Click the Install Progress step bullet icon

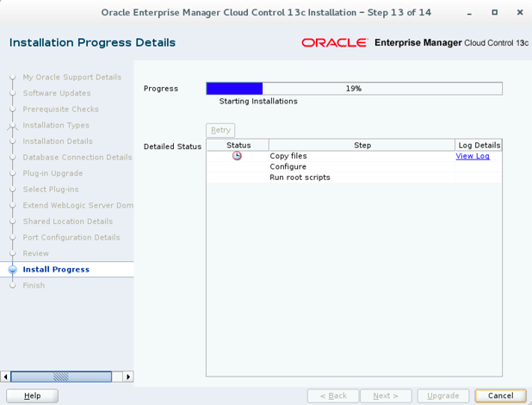pos(13,270)
